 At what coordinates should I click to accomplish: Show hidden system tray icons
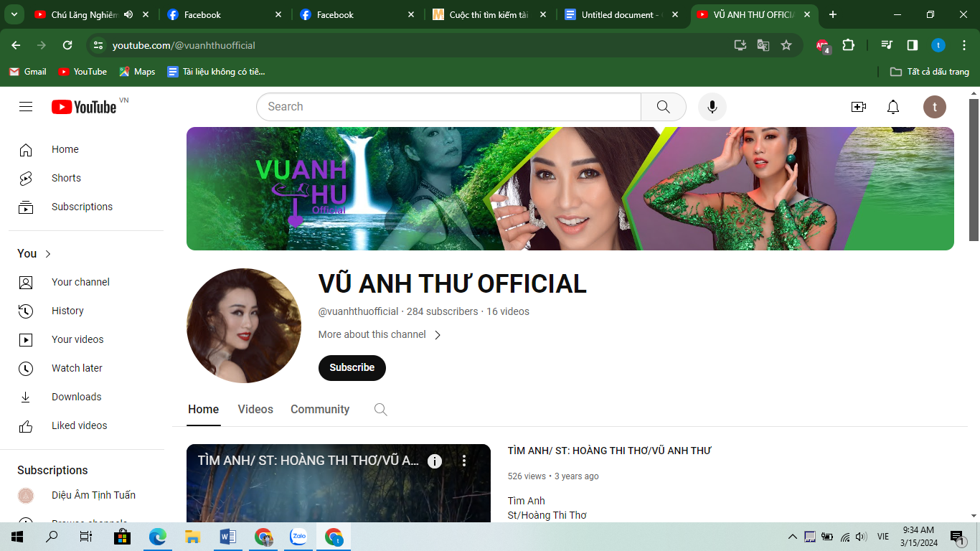793,537
